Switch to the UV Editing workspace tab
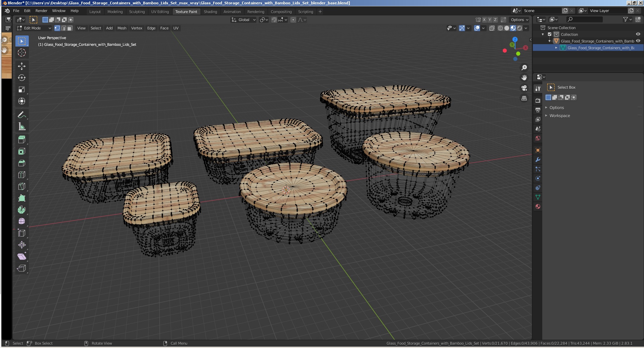The height and width of the screenshot is (348, 644). [160, 12]
